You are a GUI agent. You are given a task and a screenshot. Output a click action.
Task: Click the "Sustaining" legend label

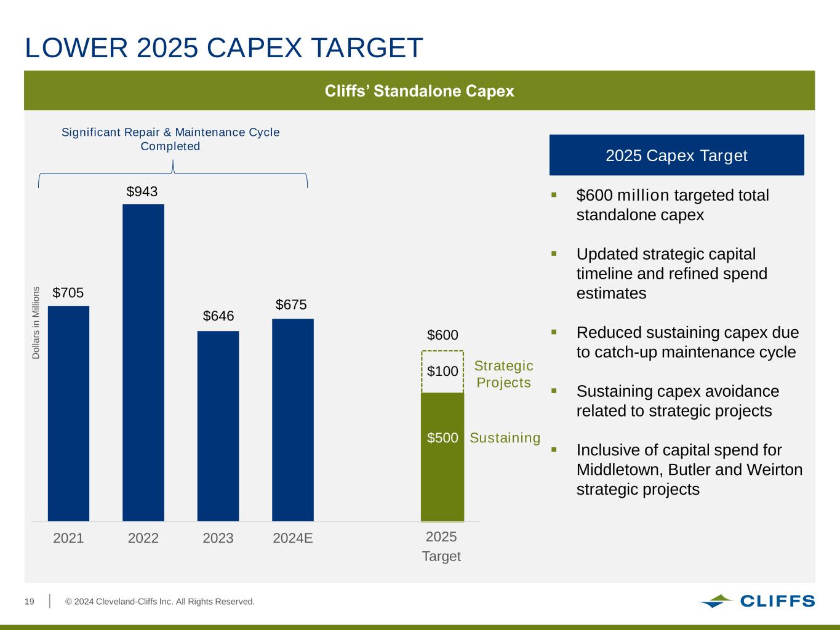[x=505, y=438]
